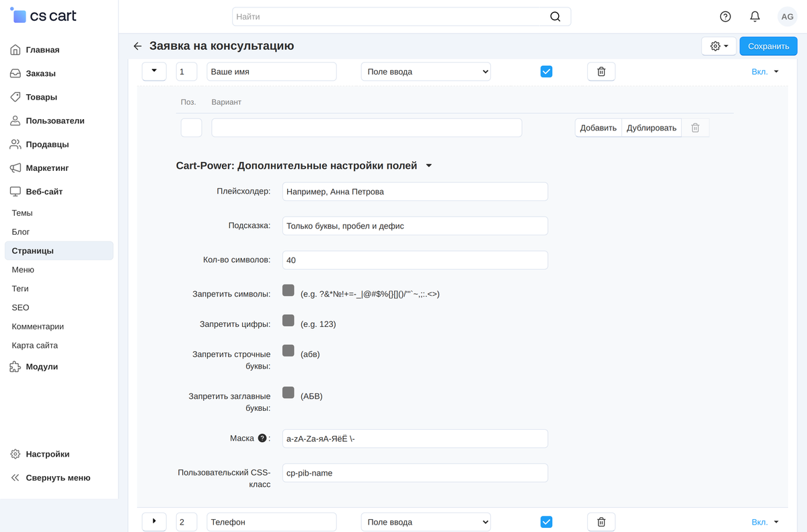Screen dimensions: 807x532
Task: Open the Блог sidebar link
Action: pyautogui.click(x=21, y=231)
